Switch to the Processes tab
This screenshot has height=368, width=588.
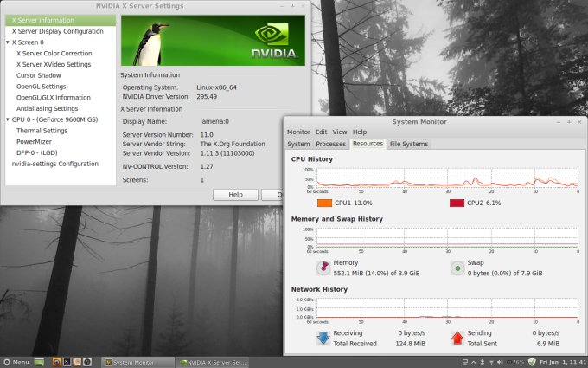330,145
